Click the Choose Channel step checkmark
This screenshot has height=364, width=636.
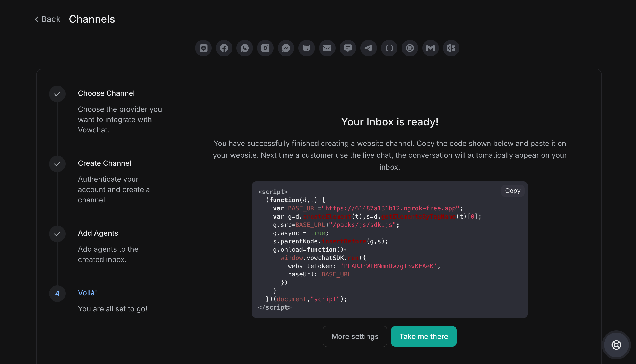tap(57, 94)
